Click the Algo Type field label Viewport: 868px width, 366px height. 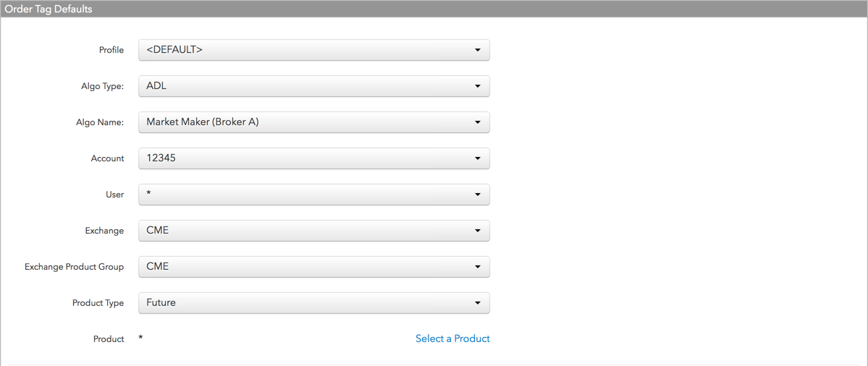tap(102, 86)
